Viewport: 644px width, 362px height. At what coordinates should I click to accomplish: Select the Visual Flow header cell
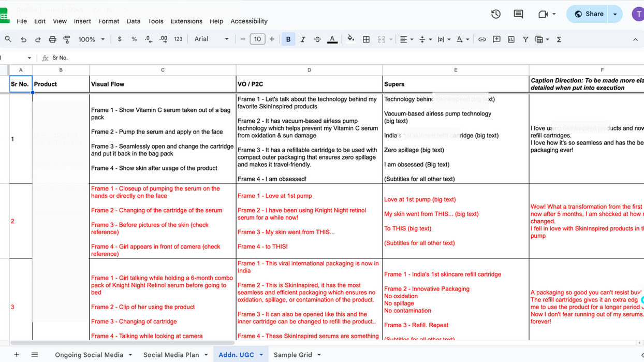tap(163, 84)
